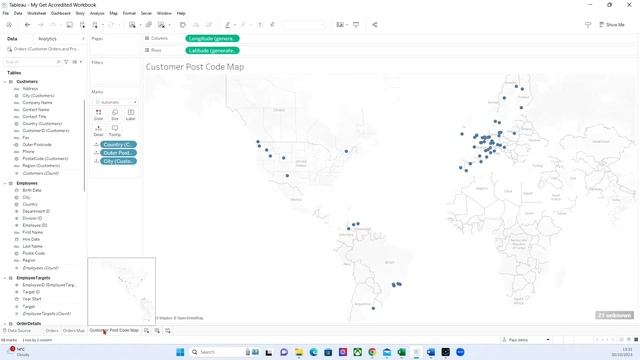Click the filter fields icon in Data pane

66,62
